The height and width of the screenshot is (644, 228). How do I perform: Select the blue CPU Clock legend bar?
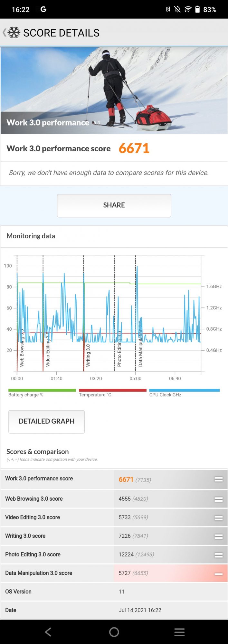[x=184, y=390]
